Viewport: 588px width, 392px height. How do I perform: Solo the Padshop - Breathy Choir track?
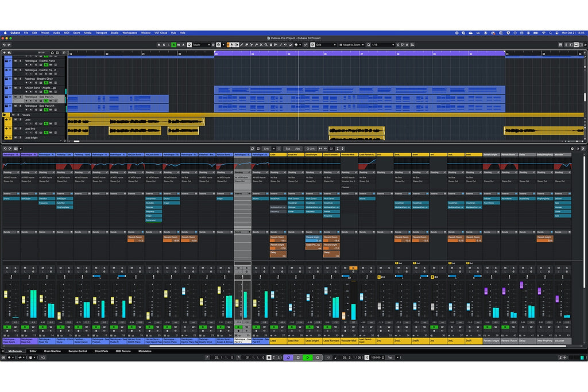[x=20, y=79]
